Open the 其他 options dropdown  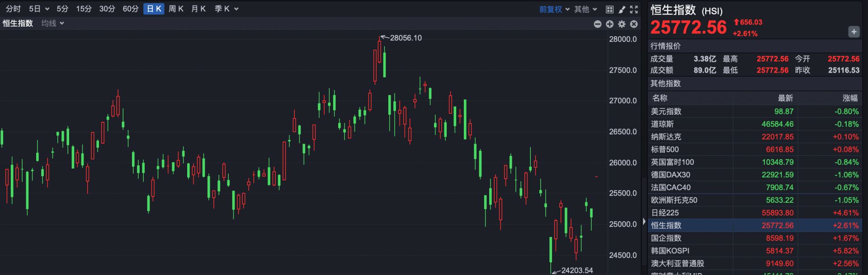click(585, 9)
